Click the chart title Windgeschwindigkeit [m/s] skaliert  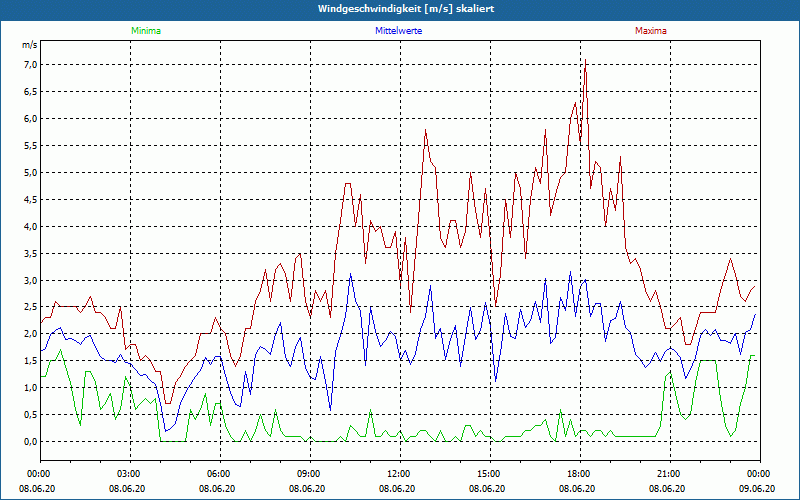(406, 9)
